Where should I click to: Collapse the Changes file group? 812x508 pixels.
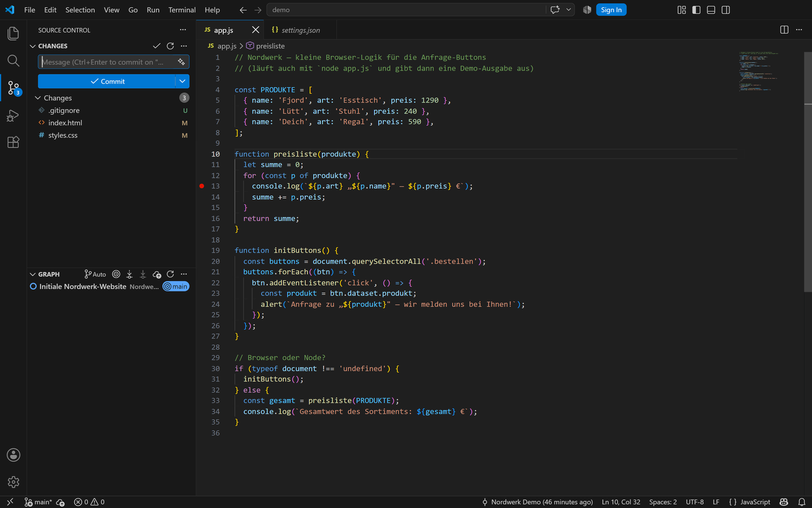tap(38, 98)
